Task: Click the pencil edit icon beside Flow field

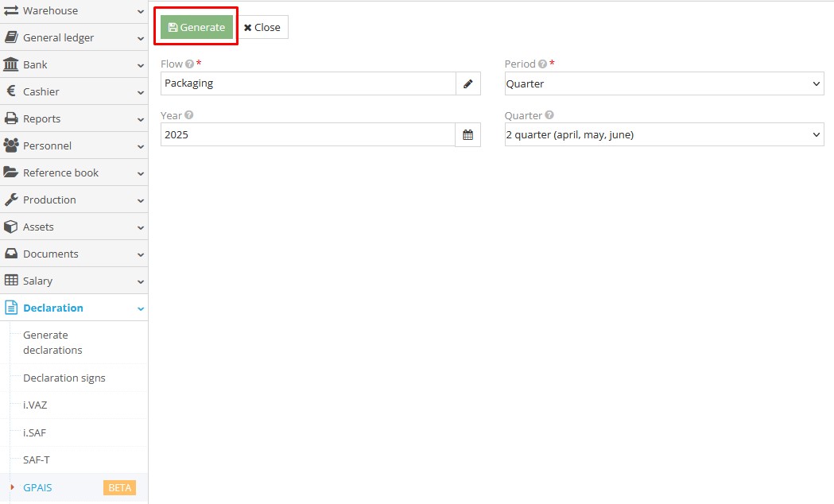Action: [468, 83]
